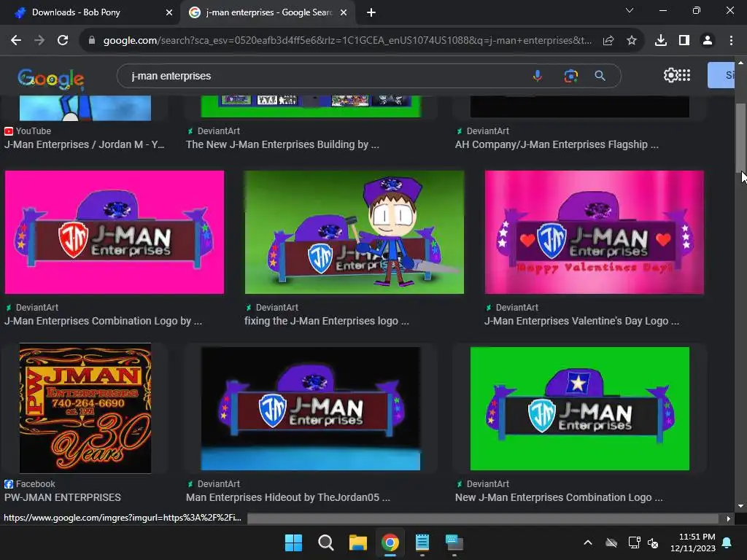Toggle Chrome side panel icon
This screenshot has width=747, height=560.
[684, 41]
